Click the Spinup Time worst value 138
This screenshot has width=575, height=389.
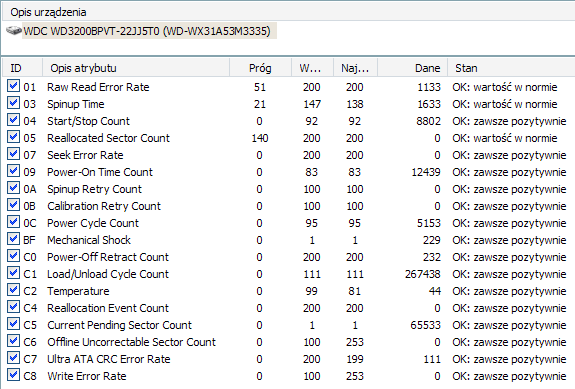[355, 104]
